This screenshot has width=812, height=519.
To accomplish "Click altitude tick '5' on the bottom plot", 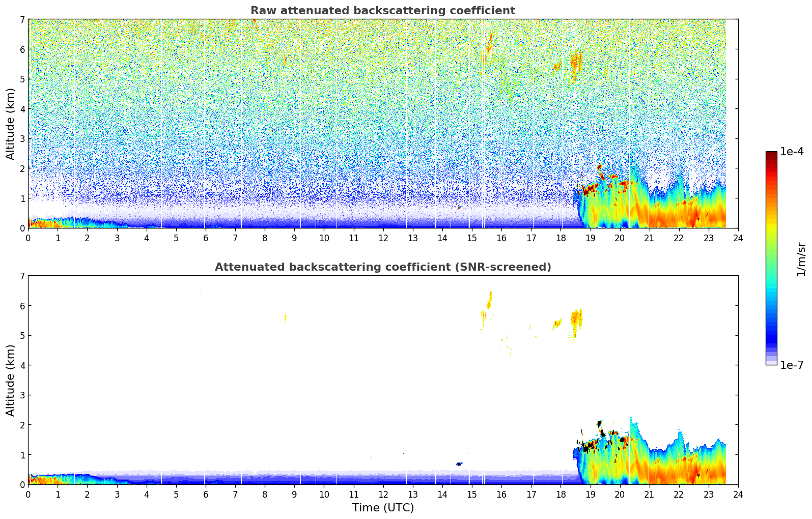I will 22,336.
